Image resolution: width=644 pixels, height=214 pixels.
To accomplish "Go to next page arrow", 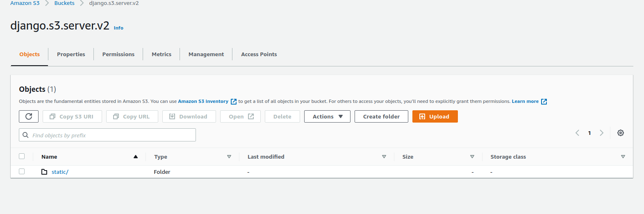I will 601,133.
